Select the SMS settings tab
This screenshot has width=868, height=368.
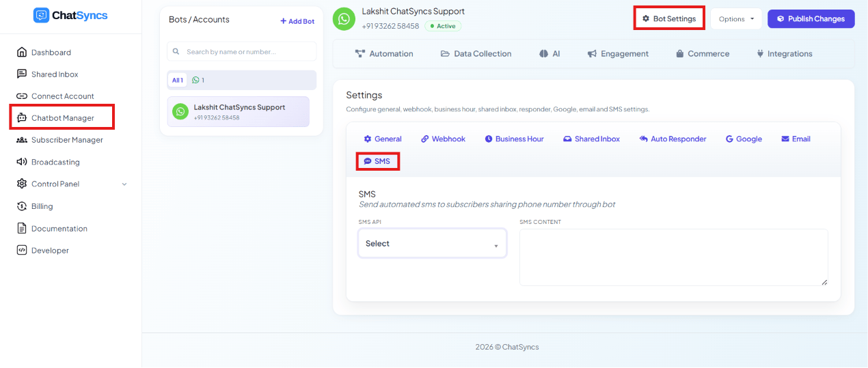click(377, 161)
